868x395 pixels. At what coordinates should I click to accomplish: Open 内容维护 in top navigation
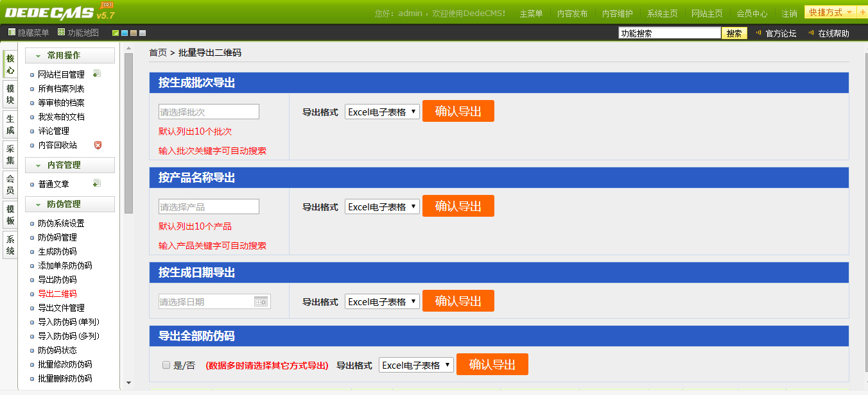[x=617, y=13]
